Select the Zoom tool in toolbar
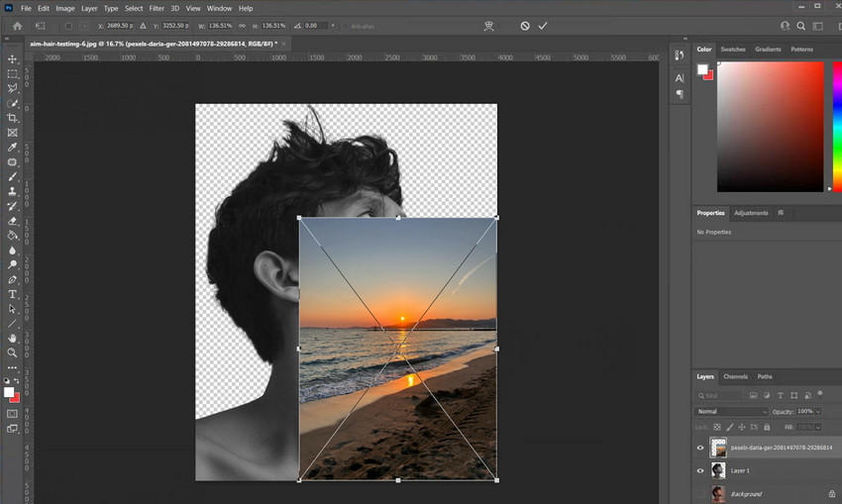The image size is (842, 504). (x=12, y=353)
